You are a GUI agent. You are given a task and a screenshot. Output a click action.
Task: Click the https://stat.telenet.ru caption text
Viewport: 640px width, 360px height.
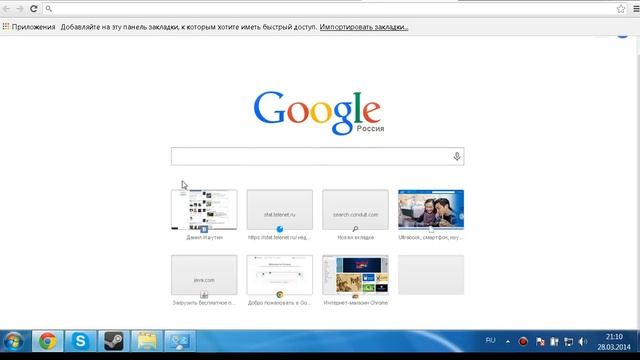click(x=280, y=238)
